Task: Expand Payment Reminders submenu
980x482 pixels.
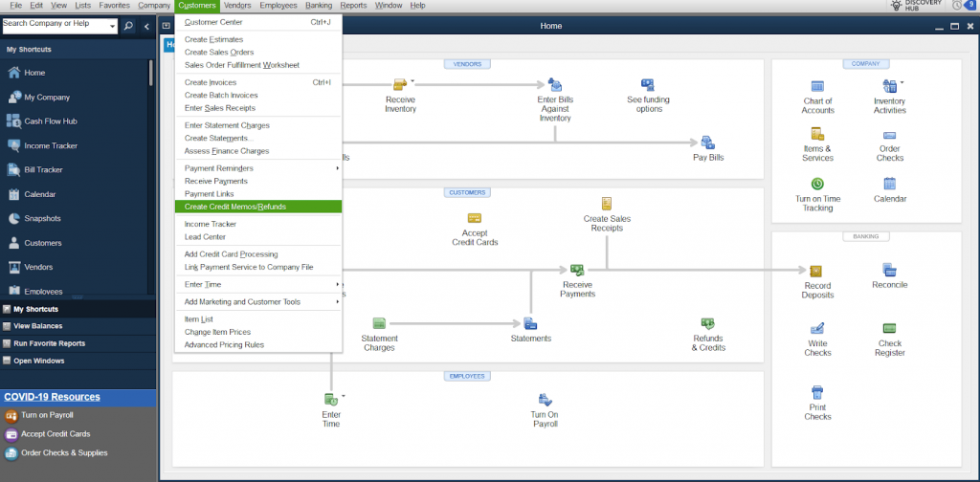Action: coord(338,168)
